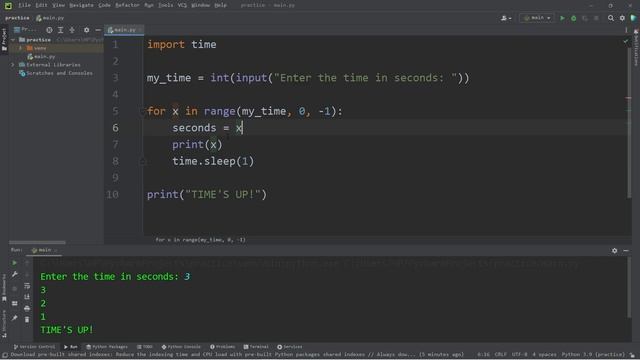The width and height of the screenshot is (640, 360).
Task: Collapse all in the Project panel
Action: point(72,30)
